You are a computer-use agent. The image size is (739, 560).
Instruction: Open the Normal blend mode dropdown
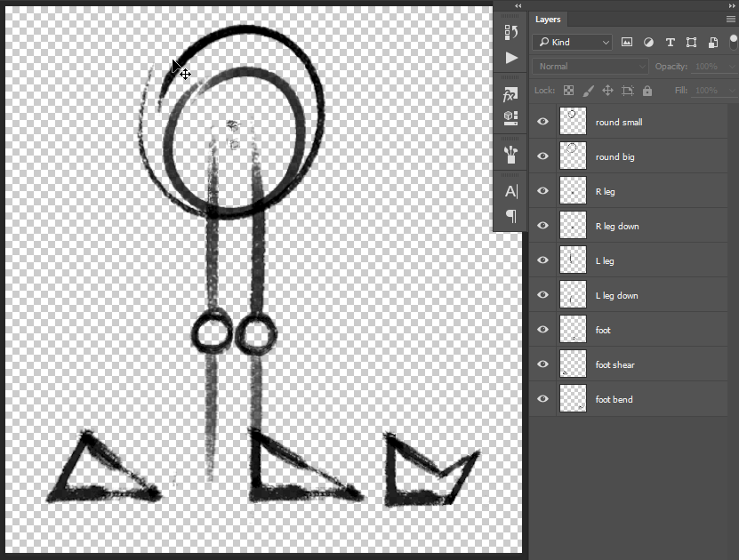point(590,67)
